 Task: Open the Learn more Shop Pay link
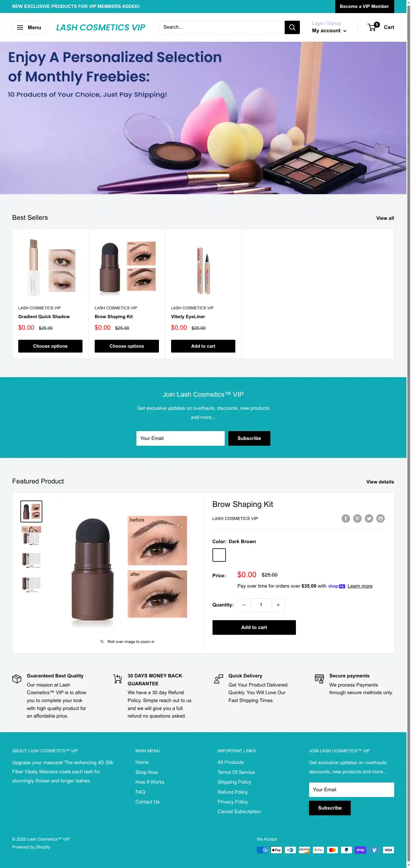tap(360, 586)
